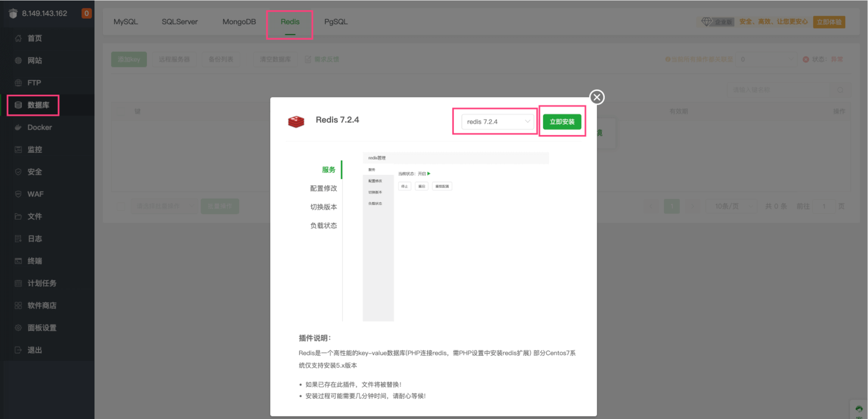
Task: Switch to the MySQL tab
Action: click(x=126, y=22)
